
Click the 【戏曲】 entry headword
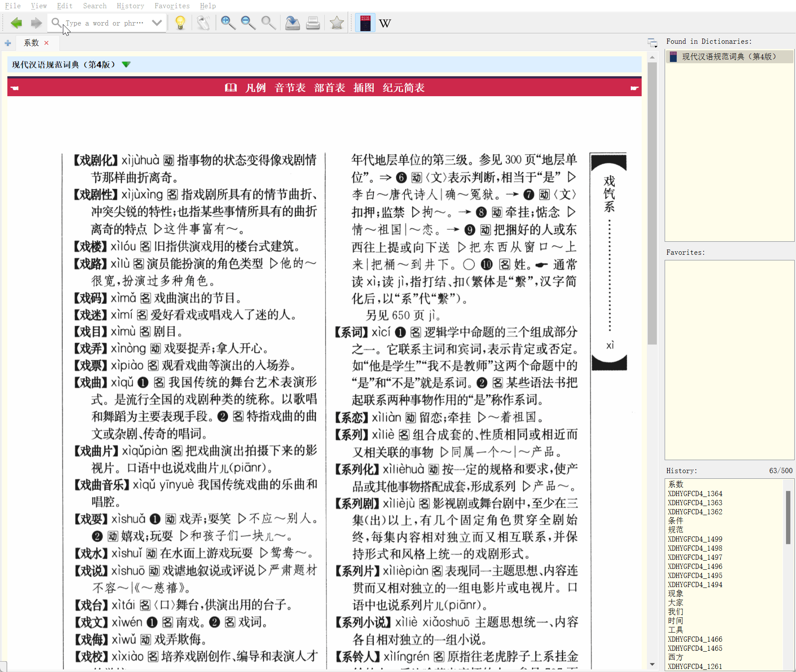(91, 383)
